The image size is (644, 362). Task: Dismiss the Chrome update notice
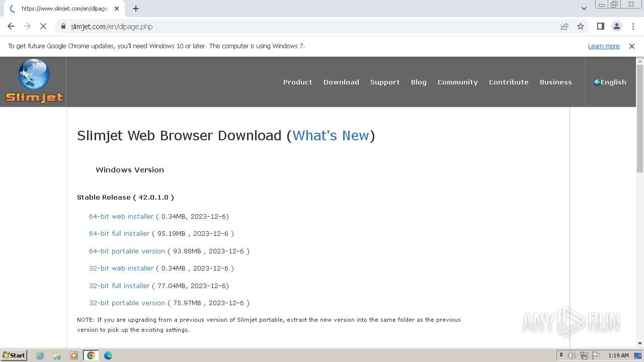click(632, 46)
